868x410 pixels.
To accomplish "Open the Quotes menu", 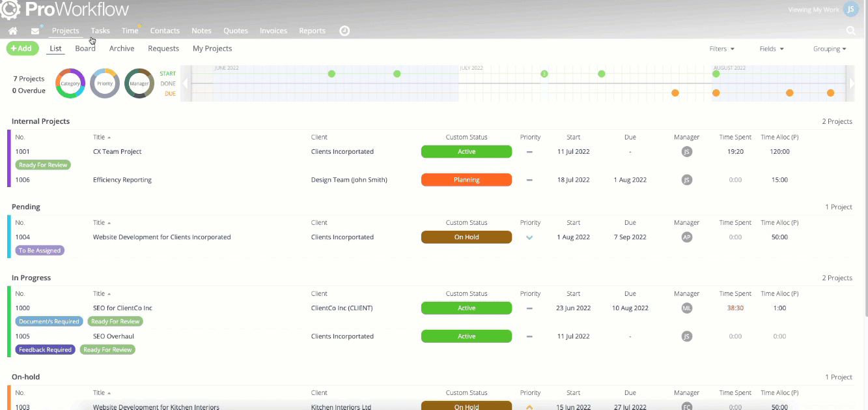I will pos(236,31).
